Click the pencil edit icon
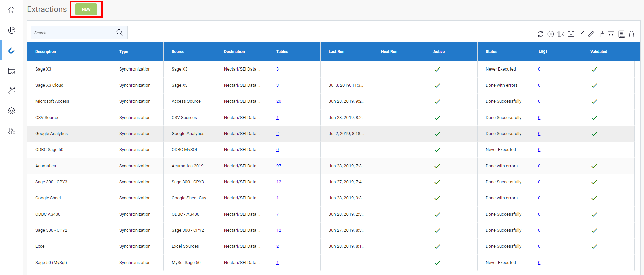 click(591, 34)
